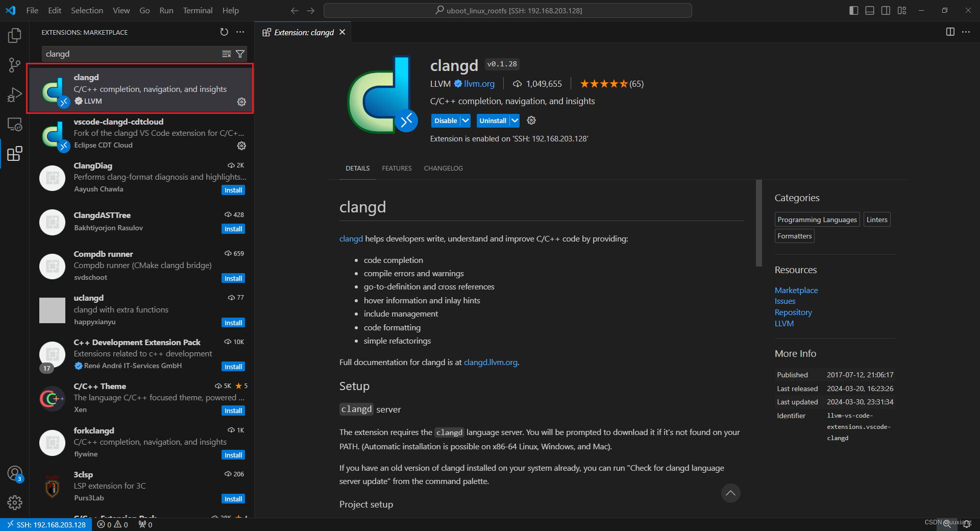Refresh the extensions marketplace list
This screenshot has height=531, width=980.
pos(224,32)
